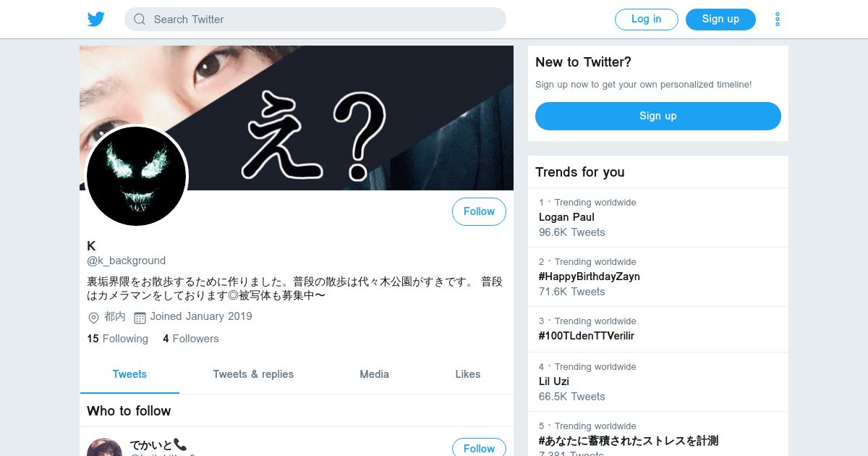Switch to the Tweets & replies tab
The image size is (868, 456).
[253, 374]
